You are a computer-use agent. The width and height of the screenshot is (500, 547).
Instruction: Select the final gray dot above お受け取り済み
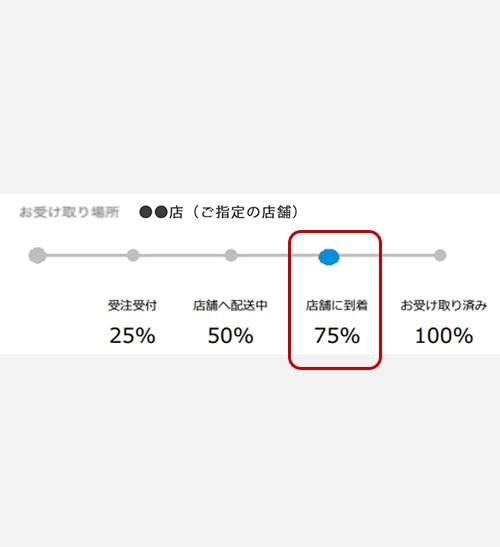(440, 255)
